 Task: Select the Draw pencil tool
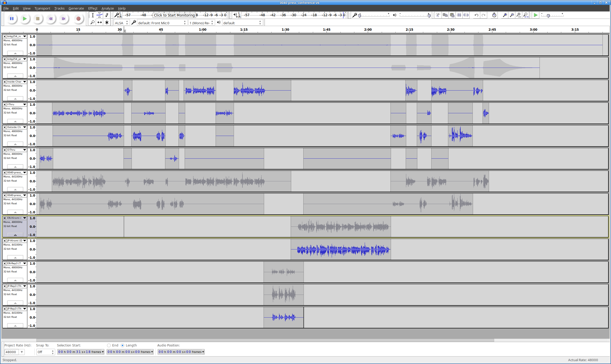[107, 15]
